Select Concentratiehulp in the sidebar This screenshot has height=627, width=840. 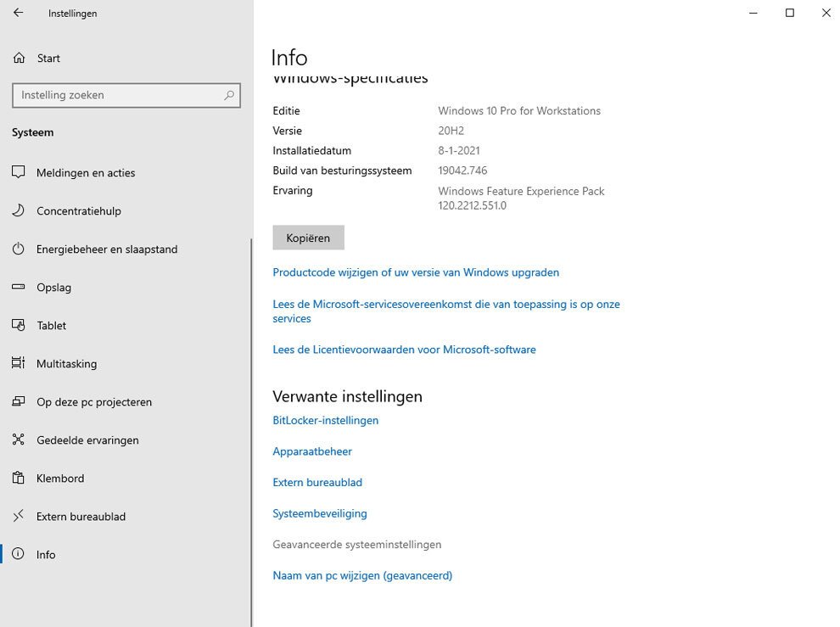point(79,210)
